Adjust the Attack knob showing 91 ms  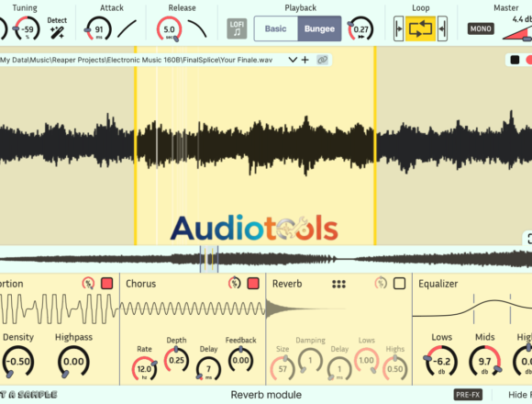(x=98, y=29)
